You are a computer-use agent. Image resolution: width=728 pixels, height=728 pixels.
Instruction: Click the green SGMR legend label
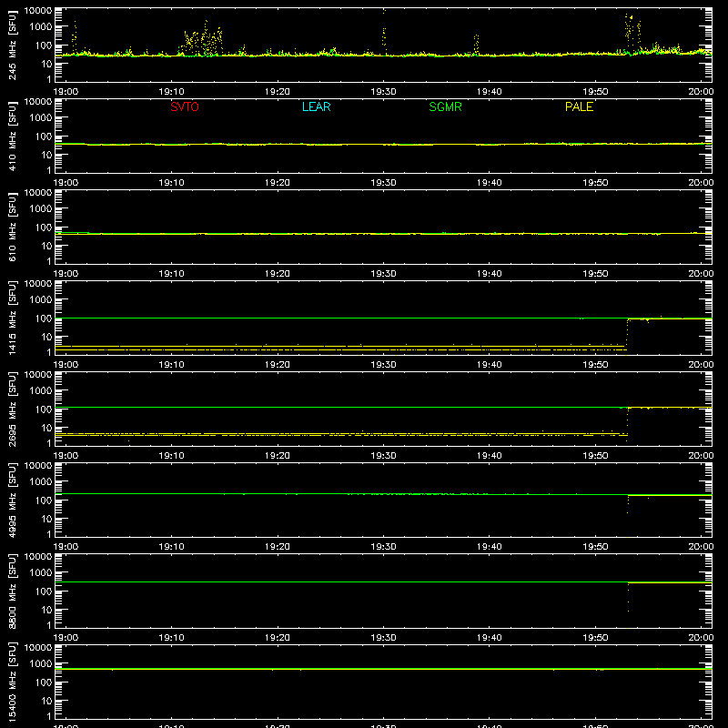445,106
